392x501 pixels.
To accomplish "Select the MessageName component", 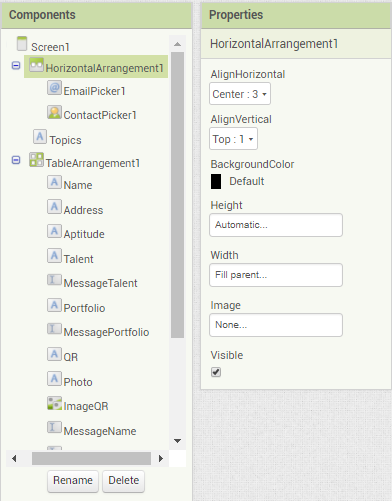I will click(x=100, y=431).
